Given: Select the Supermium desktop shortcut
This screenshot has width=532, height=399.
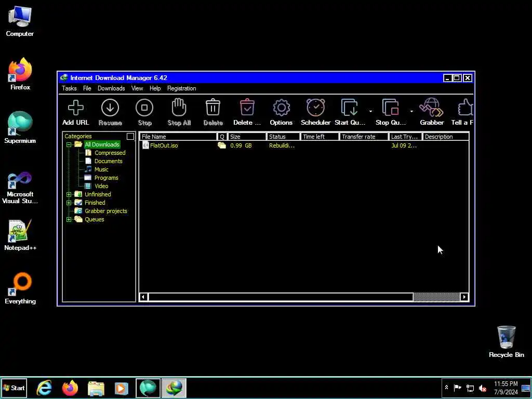Looking at the screenshot, I should (x=20, y=128).
